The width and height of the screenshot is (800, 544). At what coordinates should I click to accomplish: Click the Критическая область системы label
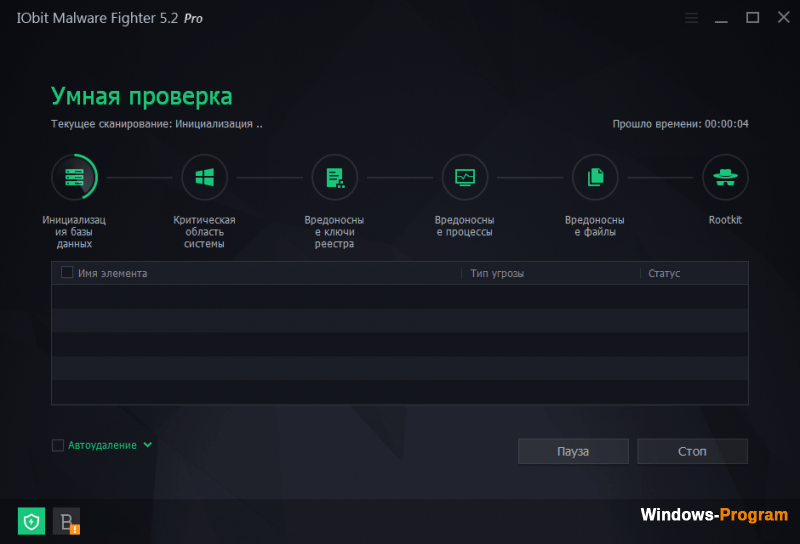(204, 232)
